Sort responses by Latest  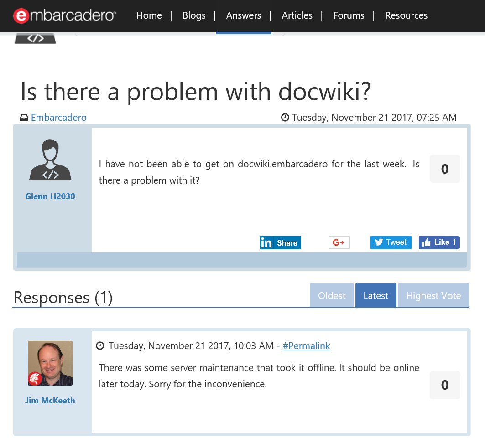375,295
